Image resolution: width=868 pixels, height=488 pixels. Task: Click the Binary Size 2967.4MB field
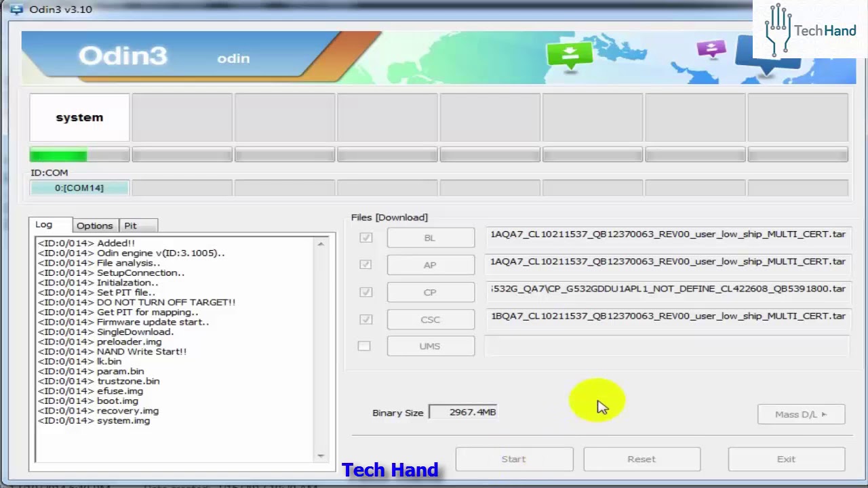point(464,412)
